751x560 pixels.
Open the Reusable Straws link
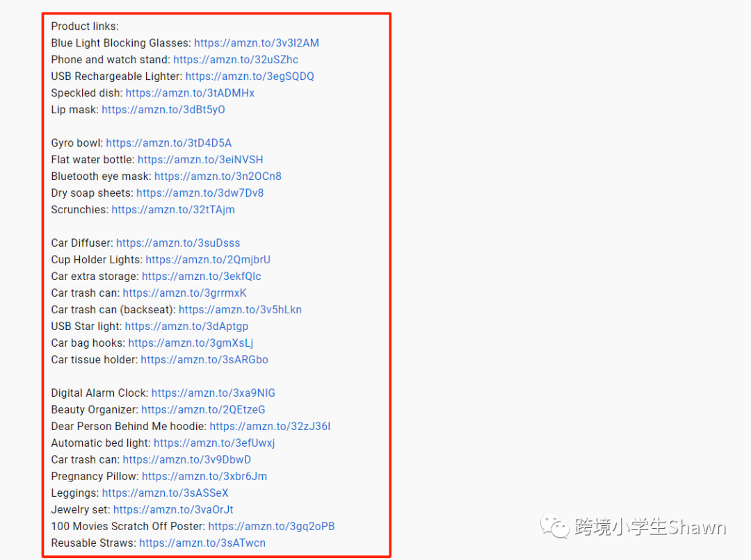click(202, 543)
